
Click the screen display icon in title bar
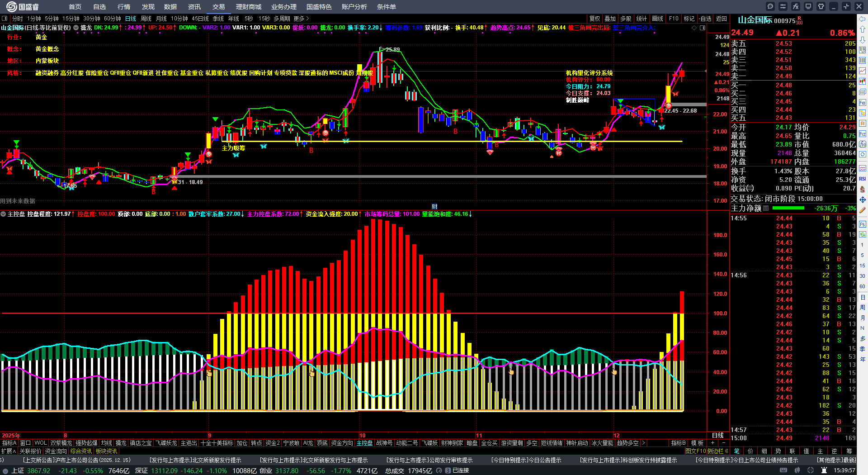click(808, 6)
